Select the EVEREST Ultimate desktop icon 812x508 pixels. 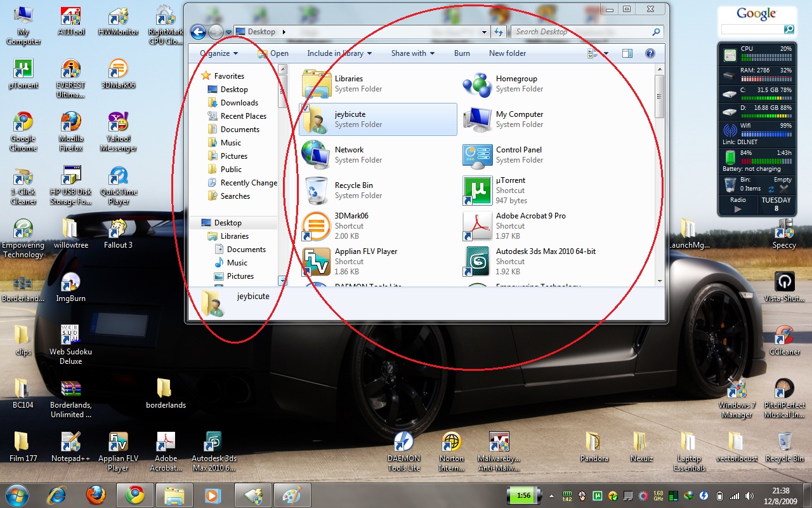[x=70, y=79]
